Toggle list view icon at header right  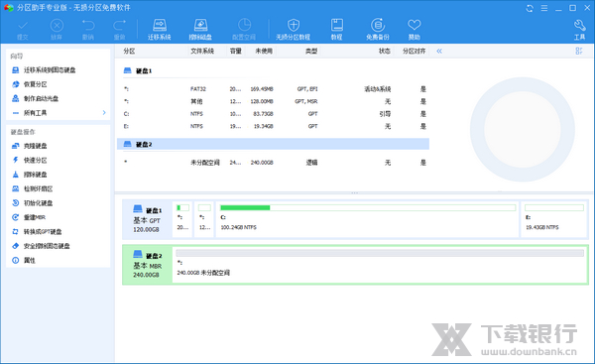click(579, 51)
